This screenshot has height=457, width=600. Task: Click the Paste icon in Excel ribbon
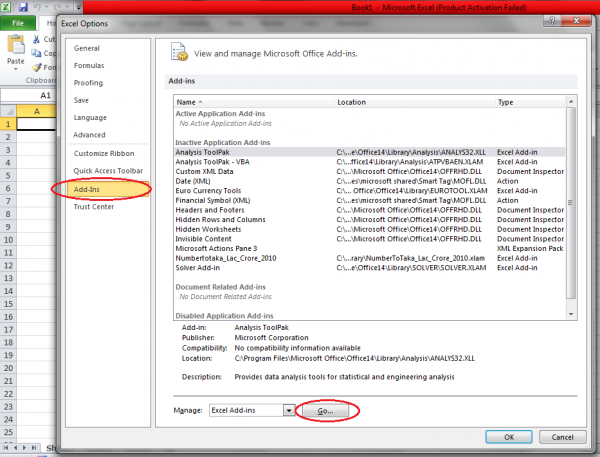point(16,45)
